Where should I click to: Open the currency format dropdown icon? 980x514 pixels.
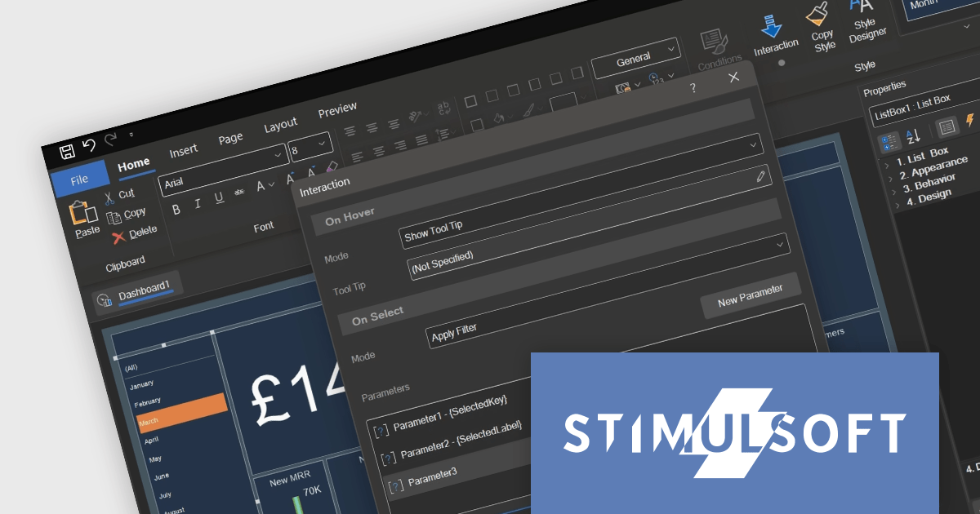click(x=628, y=87)
